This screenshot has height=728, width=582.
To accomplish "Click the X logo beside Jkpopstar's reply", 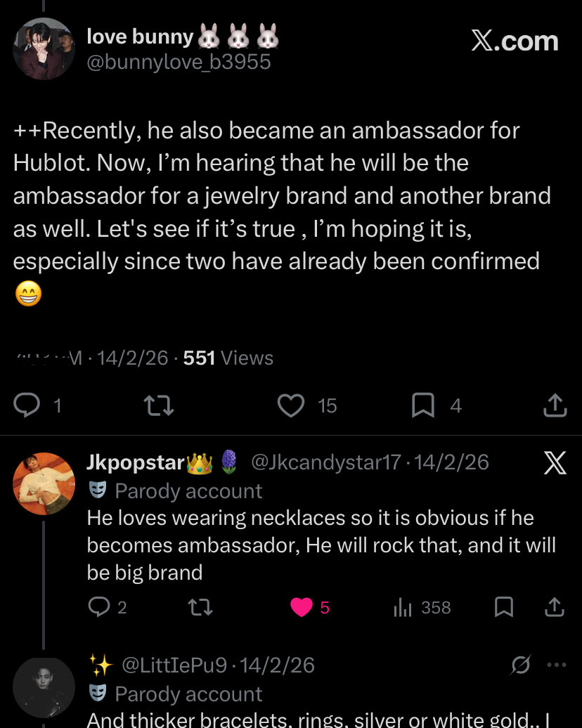I will pyautogui.click(x=555, y=463).
